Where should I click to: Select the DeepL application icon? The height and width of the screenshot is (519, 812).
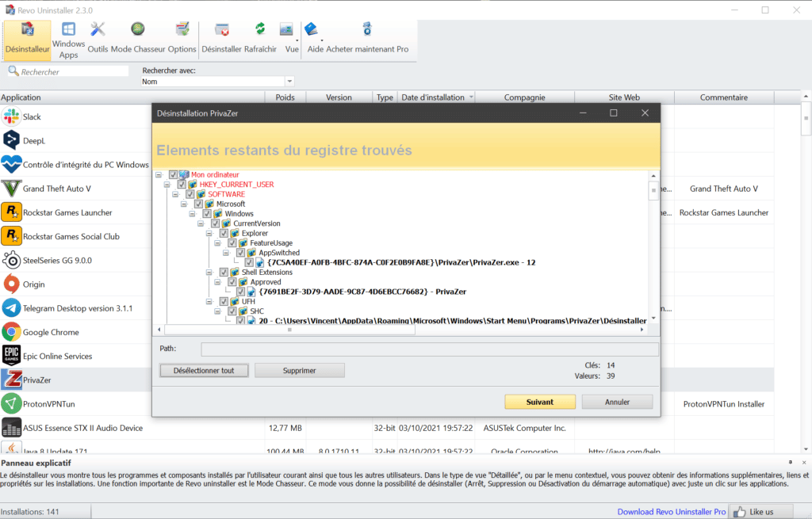coord(11,140)
